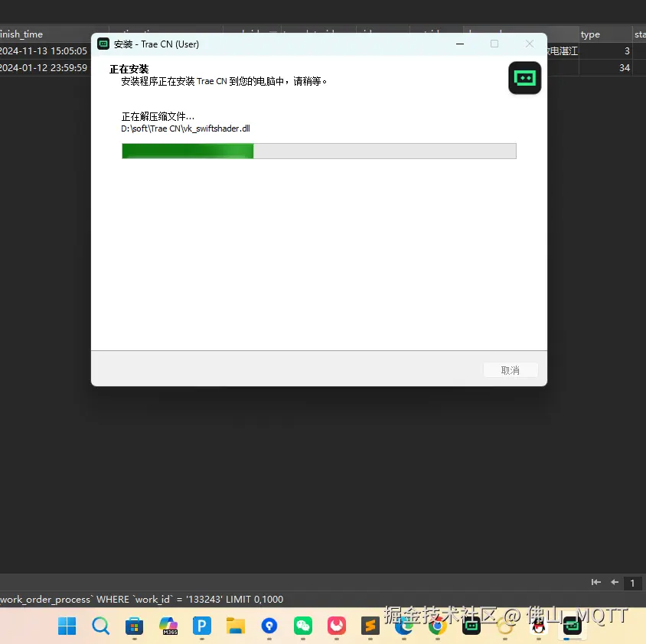The image size is (646, 644).
Task: Go to previous page of results
Action: pyautogui.click(x=614, y=583)
